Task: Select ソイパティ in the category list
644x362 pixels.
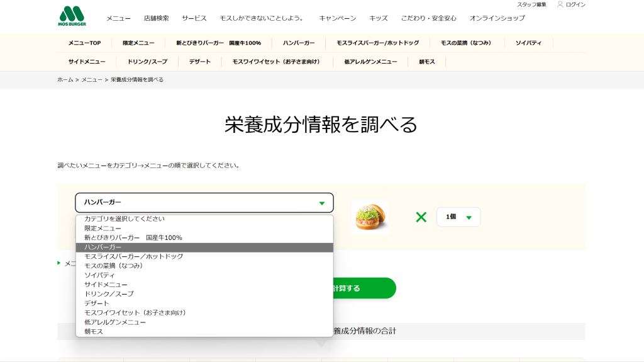Action: [99, 275]
